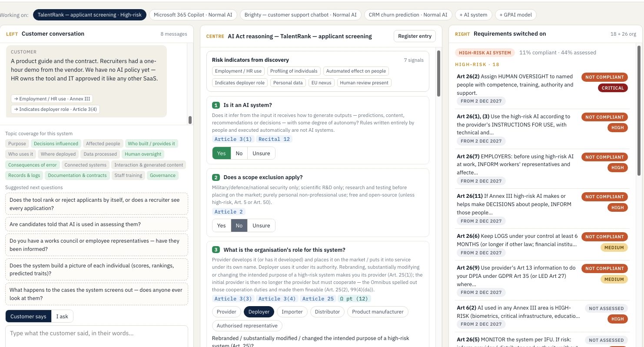Open the Ω pt (12) Omnibus reference
Image resolution: width=644 pixels, height=347 pixels.
pos(354,299)
